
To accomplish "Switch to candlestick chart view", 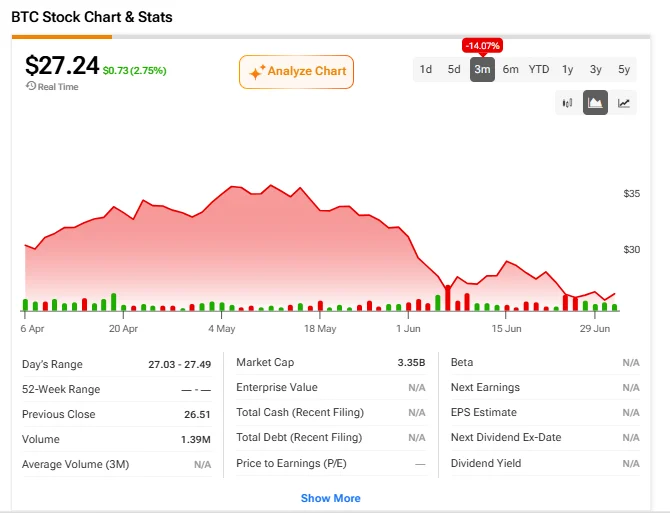I will pos(567,103).
